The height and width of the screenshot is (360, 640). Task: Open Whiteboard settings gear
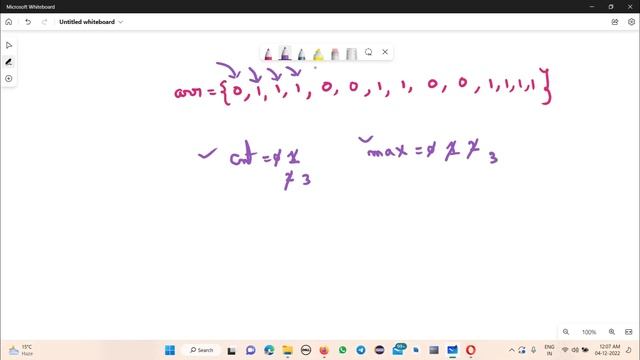tap(631, 22)
